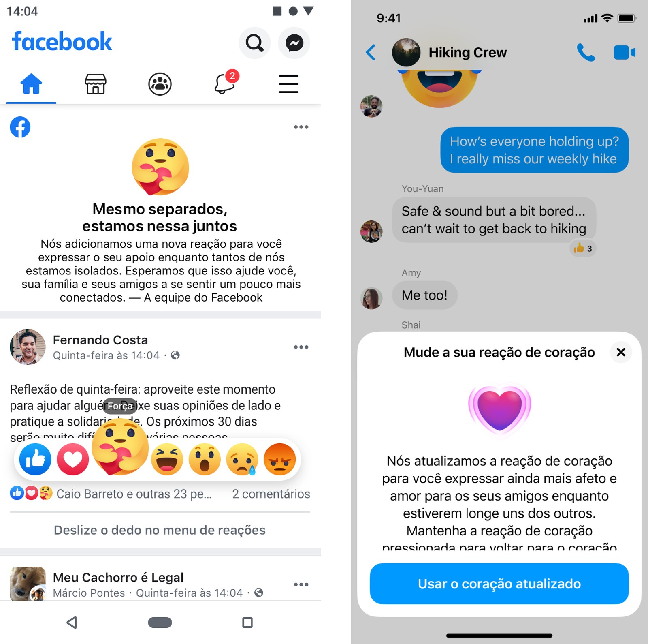Open the 2 comentários link
The width and height of the screenshot is (648, 644).
point(271,494)
